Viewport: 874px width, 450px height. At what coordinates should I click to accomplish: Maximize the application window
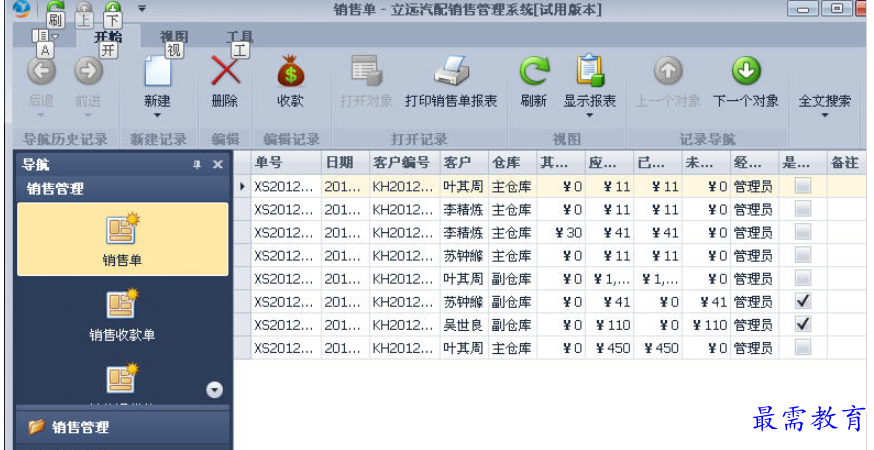click(837, 8)
